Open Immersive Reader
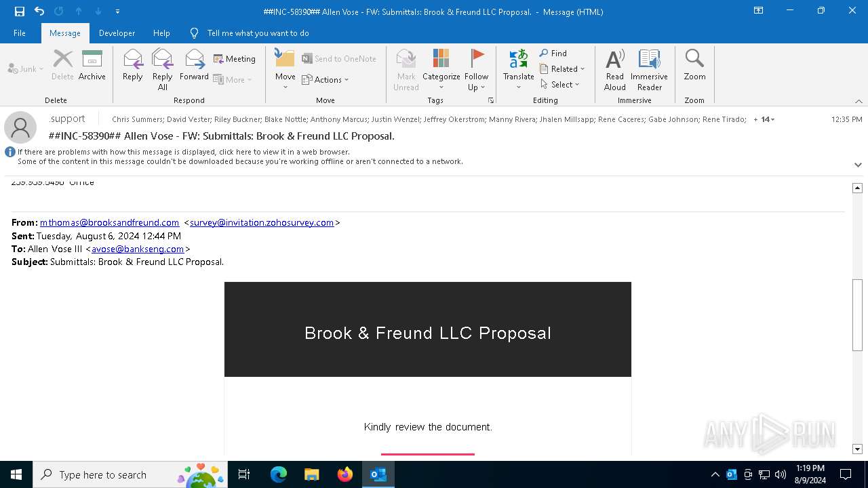Viewport: 868px width, 488px height. [650, 70]
